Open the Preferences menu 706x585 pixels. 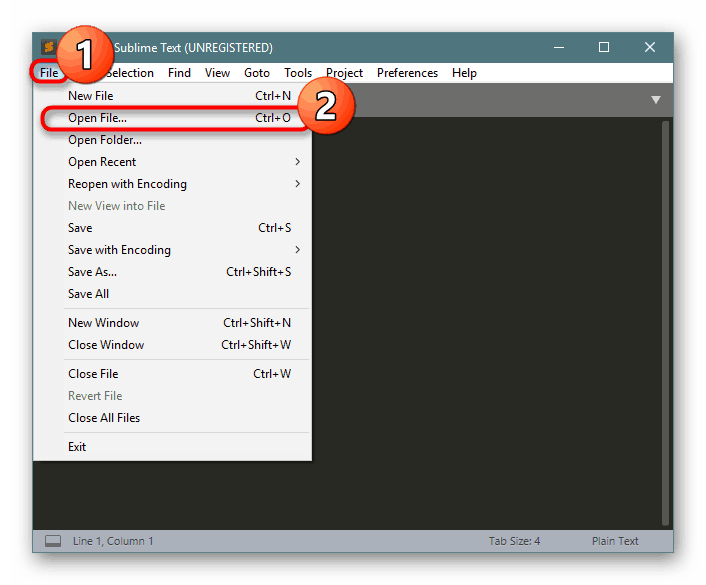[407, 73]
